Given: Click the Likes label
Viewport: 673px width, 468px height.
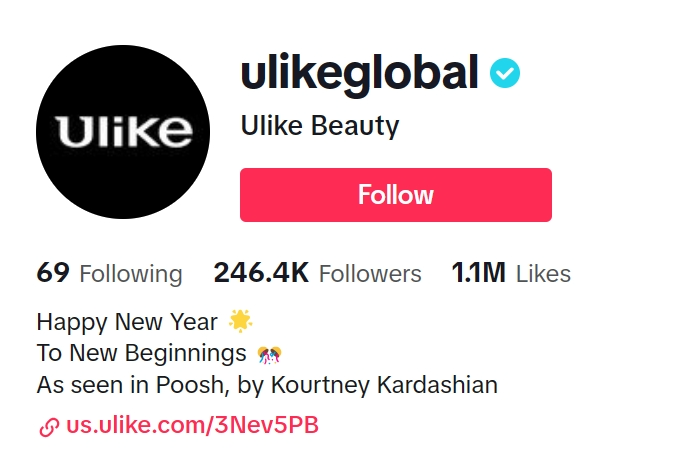Looking at the screenshot, I should 543,274.
